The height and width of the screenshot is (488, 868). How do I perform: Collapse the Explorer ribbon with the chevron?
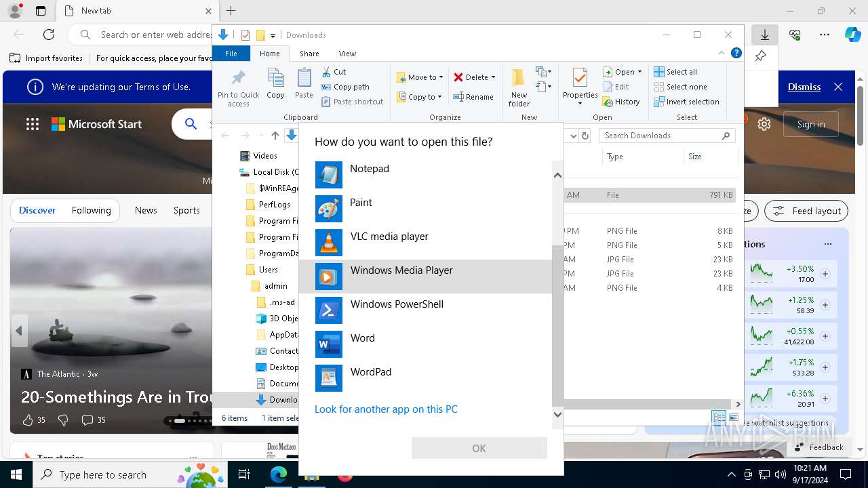pos(722,53)
